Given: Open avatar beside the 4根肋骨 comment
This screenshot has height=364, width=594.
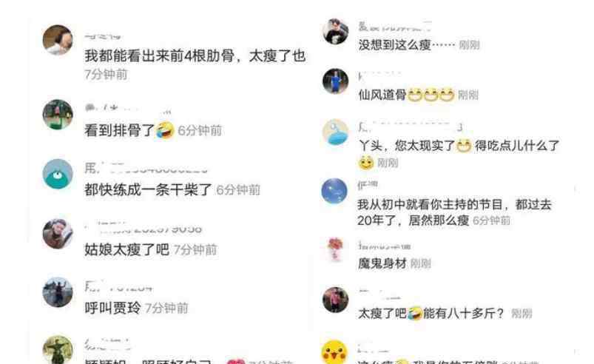Looking at the screenshot, I should coord(58,40).
